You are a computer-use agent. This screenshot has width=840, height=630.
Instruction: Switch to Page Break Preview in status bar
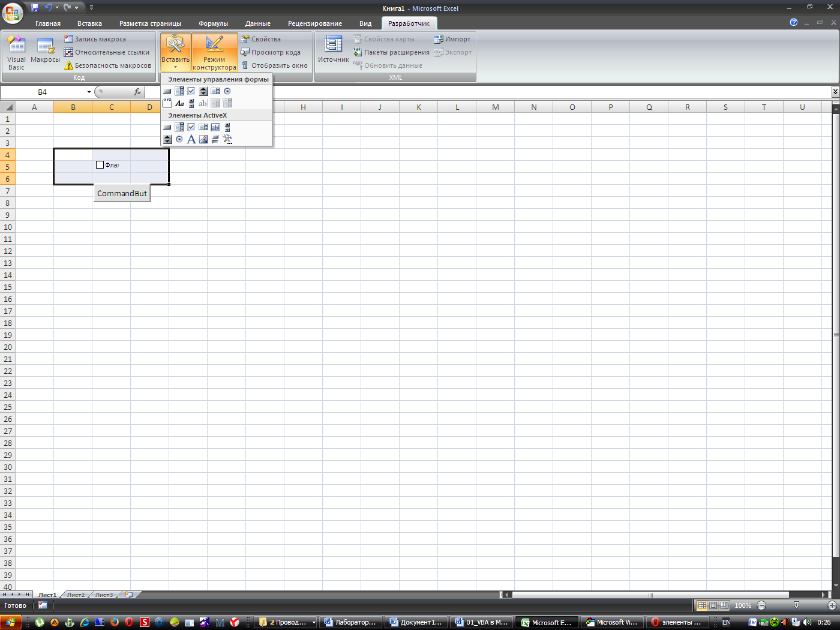[724, 605]
